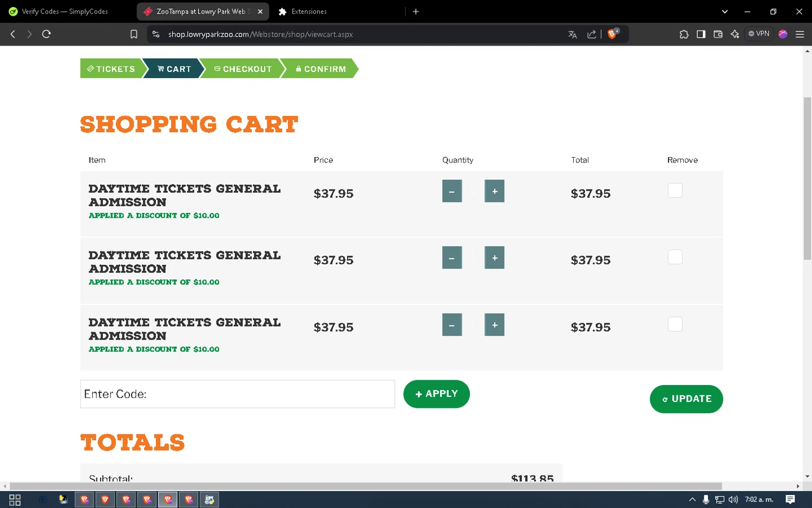Screen dimensions: 812x508
Task: Select the CART step
Action: click(x=174, y=69)
